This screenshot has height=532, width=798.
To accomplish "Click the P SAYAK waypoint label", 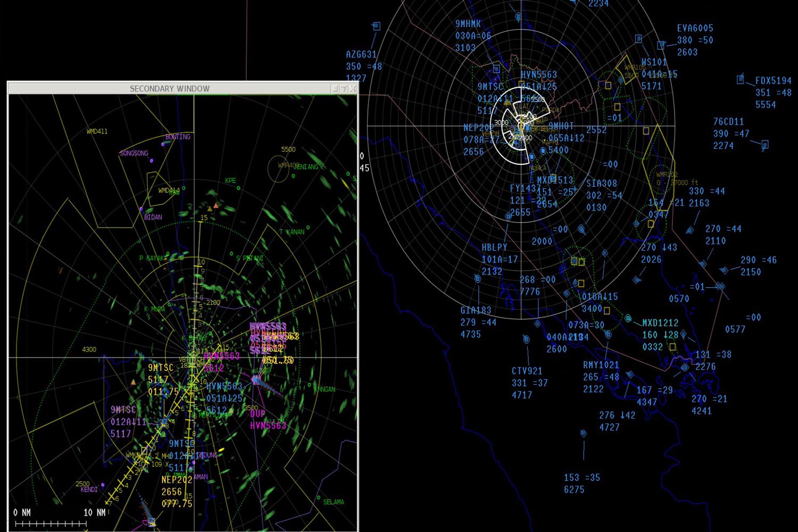I will (152, 259).
